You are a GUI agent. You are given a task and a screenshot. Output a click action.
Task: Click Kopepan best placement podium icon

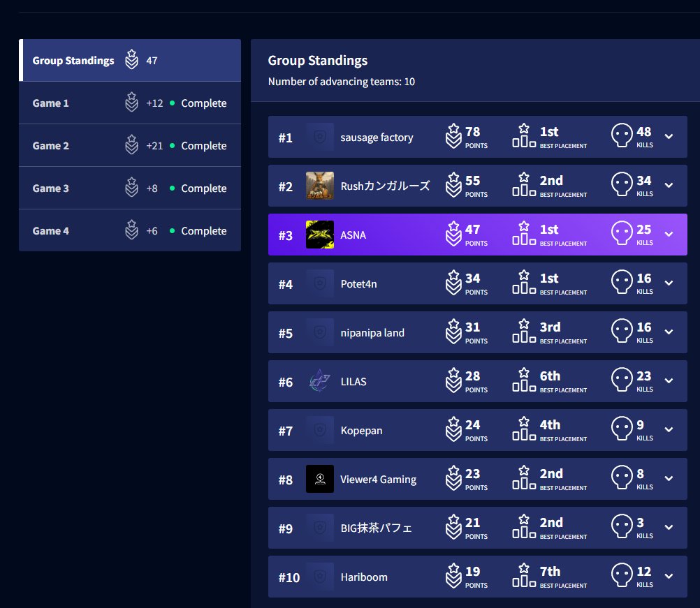click(524, 429)
